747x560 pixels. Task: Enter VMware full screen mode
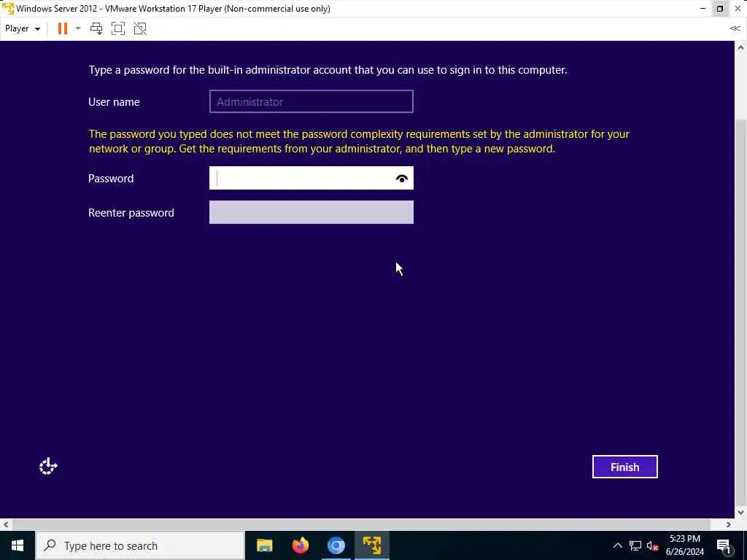[118, 28]
